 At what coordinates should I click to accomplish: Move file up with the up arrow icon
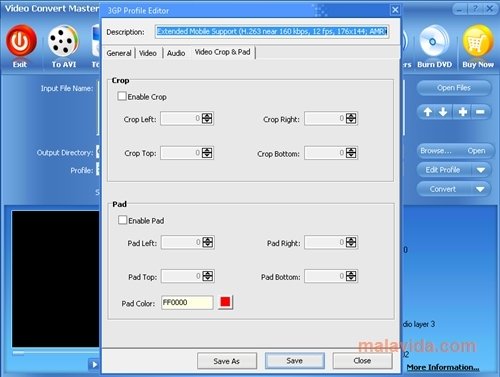point(428,112)
